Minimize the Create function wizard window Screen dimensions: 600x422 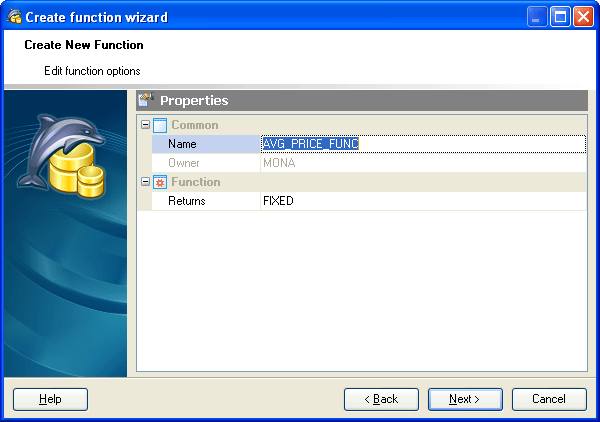pos(538,17)
